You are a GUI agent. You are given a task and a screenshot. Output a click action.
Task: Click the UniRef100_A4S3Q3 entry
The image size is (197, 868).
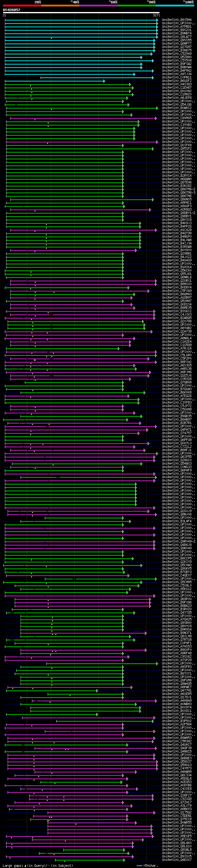click(177, 84)
